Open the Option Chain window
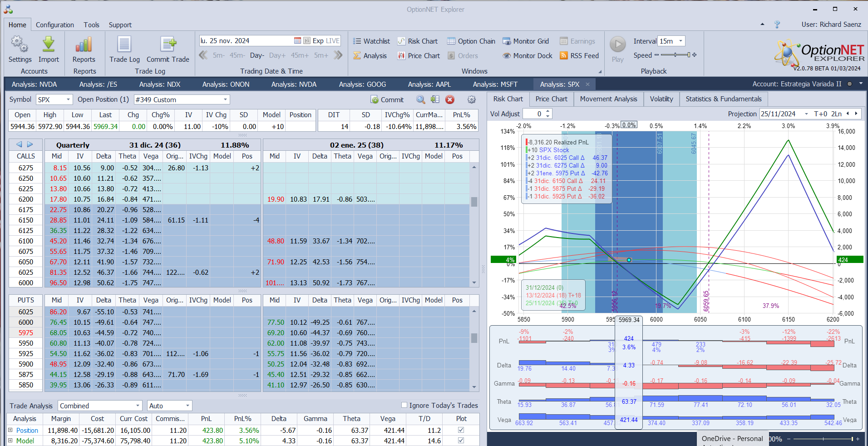The image size is (868, 446). coord(471,41)
